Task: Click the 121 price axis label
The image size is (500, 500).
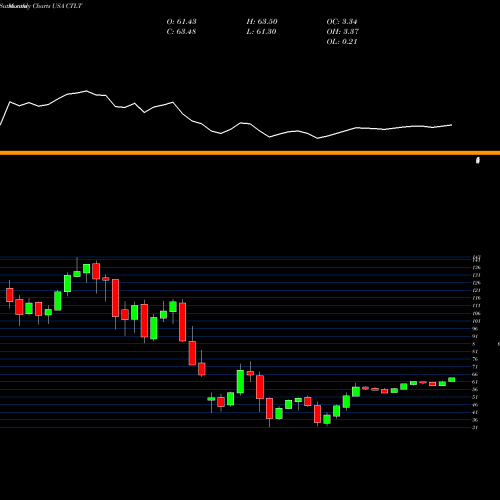Action: tap(476, 290)
